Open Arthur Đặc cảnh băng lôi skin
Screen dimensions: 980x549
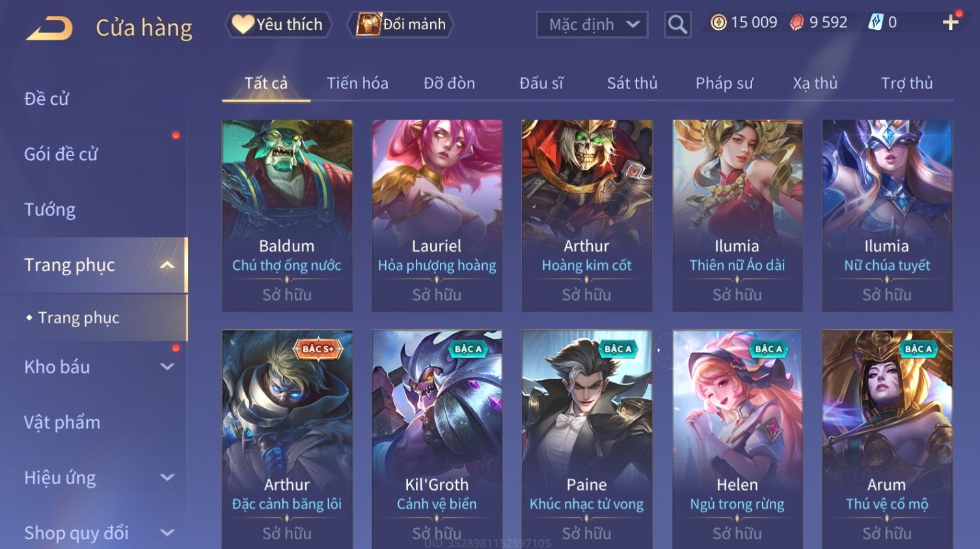coord(287,439)
